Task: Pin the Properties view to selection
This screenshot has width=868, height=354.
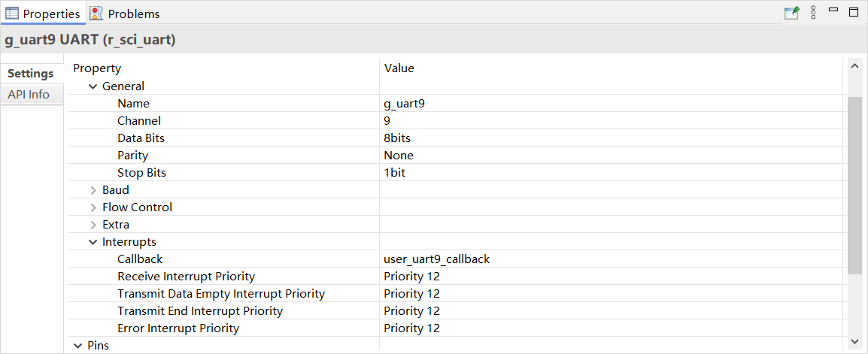Action: tap(791, 13)
